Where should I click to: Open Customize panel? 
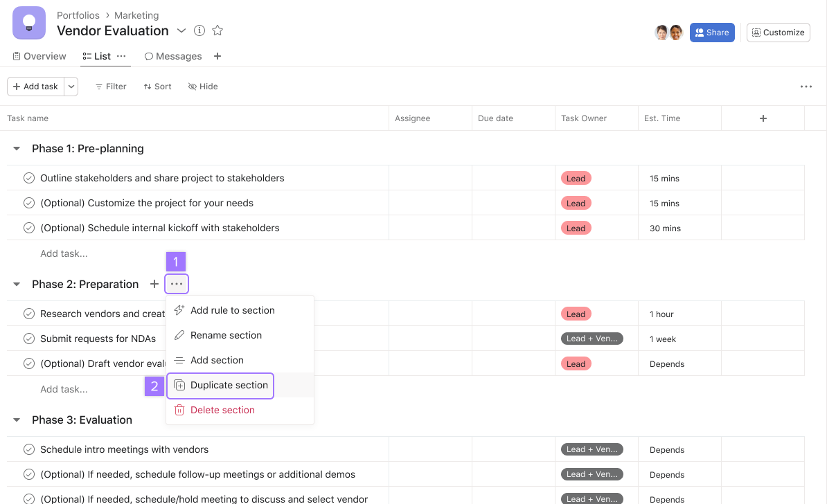click(x=778, y=32)
